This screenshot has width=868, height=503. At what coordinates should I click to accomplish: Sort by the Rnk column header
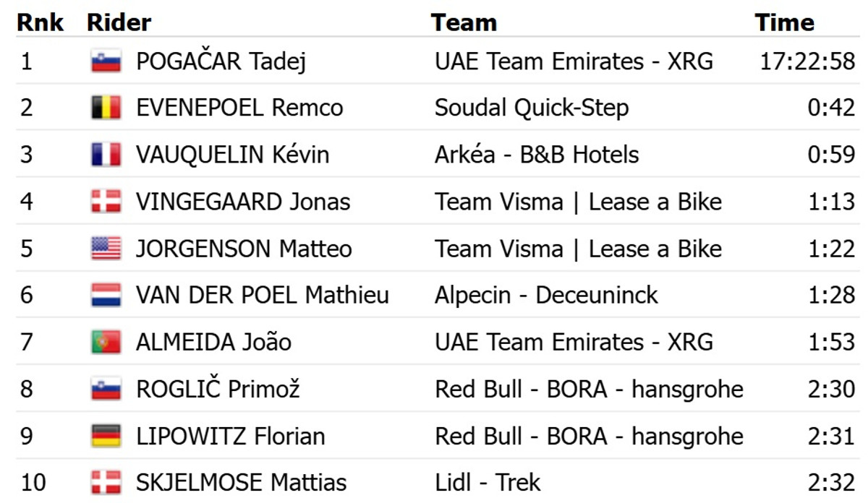click(x=40, y=23)
